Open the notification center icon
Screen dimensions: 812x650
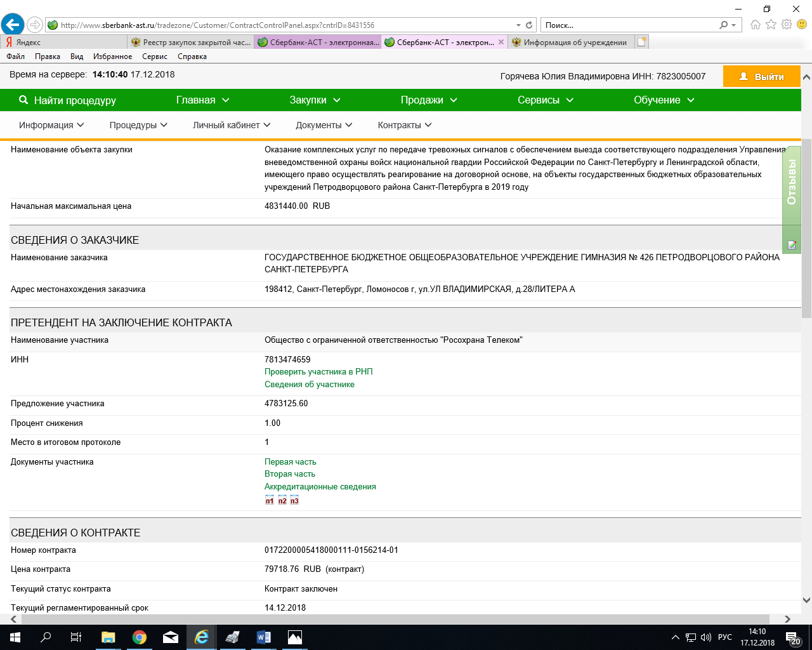click(x=793, y=637)
